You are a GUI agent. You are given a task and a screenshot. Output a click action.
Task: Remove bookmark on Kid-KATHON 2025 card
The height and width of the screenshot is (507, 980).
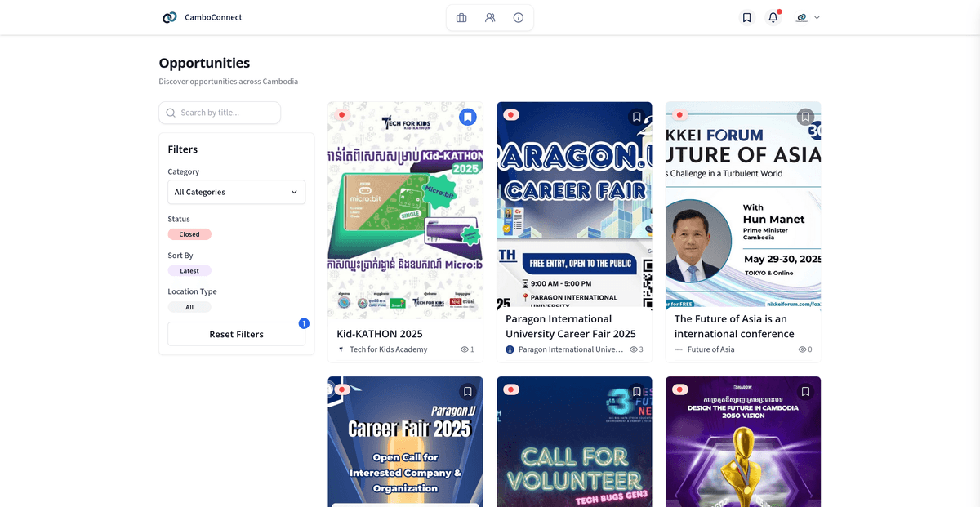point(467,117)
